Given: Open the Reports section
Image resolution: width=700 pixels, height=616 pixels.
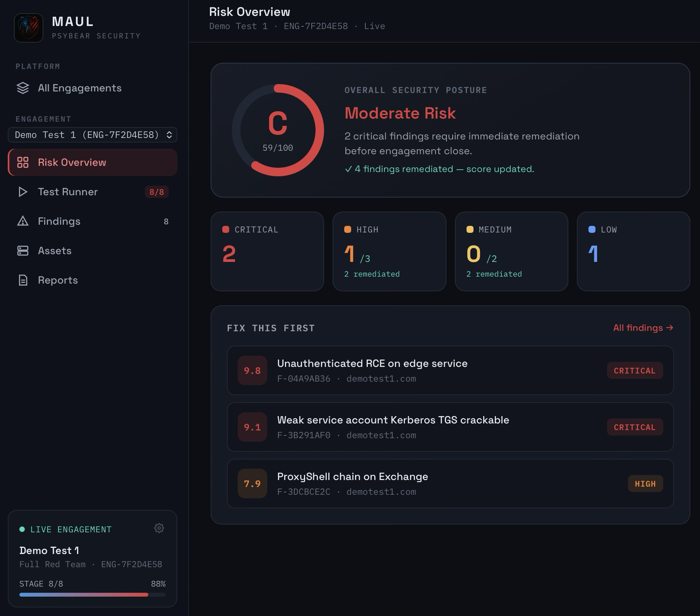Looking at the screenshot, I should 93,280.
